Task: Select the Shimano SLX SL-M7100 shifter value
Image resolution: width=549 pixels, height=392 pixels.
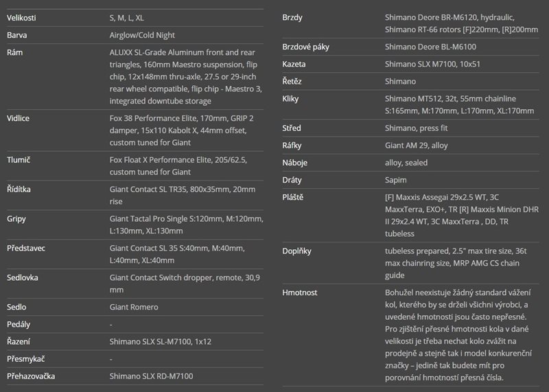Action: [161, 341]
